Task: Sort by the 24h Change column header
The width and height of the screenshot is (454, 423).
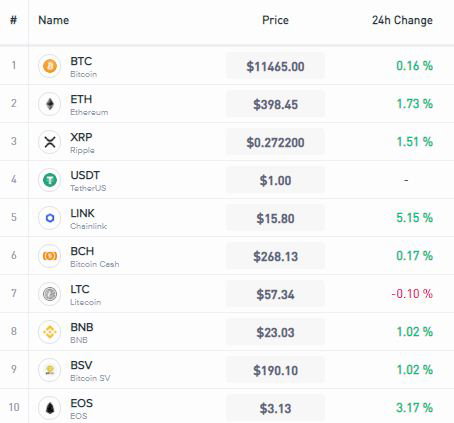Action: (402, 20)
